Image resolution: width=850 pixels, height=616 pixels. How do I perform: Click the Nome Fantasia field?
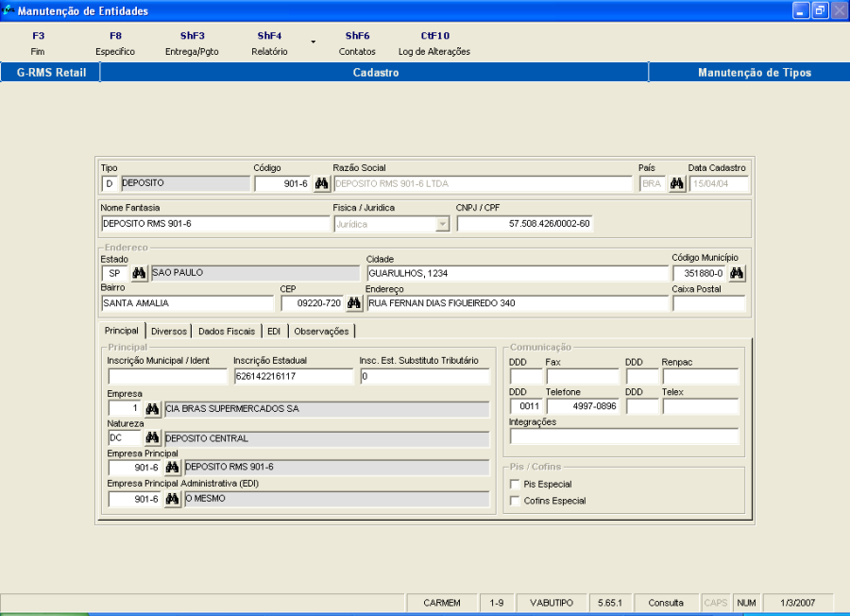click(x=215, y=223)
